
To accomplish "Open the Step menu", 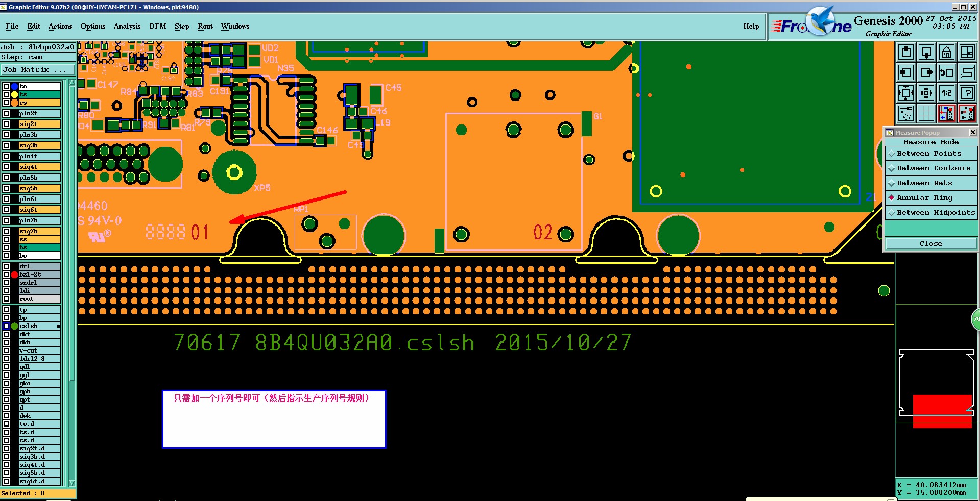I will pyautogui.click(x=182, y=27).
